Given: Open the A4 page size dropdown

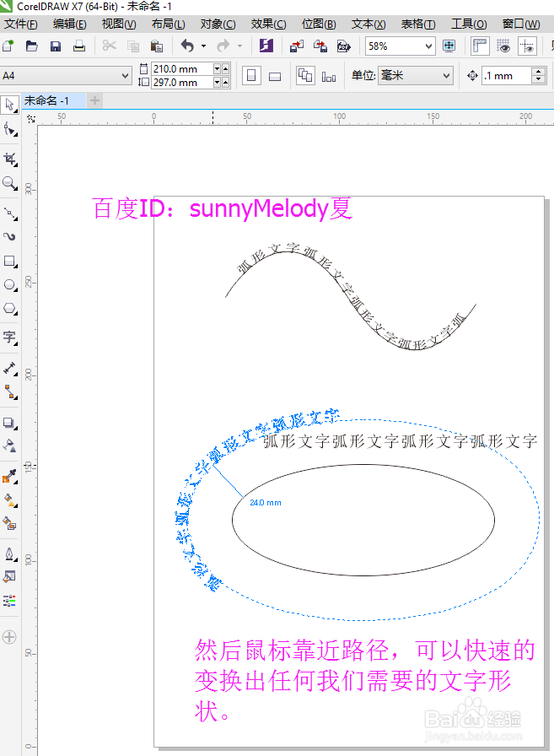Looking at the screenshot, I should (x=125, y=76).
